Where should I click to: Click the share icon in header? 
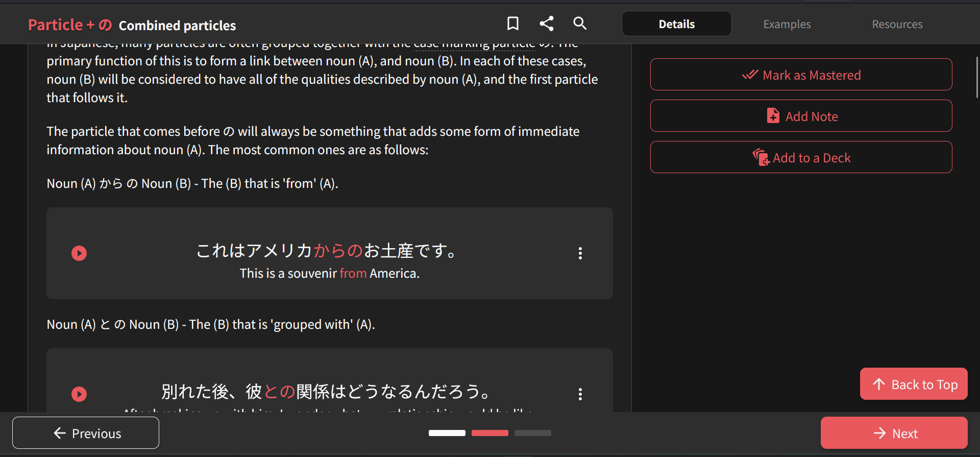(x=547, y=23)
